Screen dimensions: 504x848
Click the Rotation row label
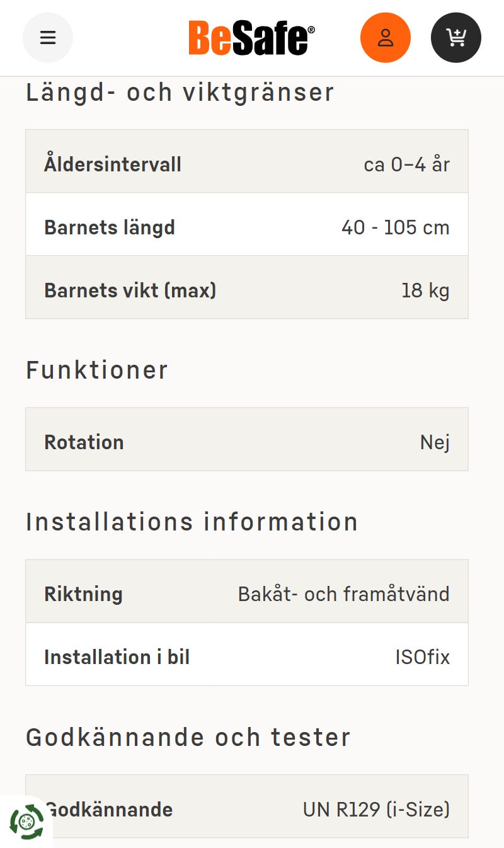84,442
